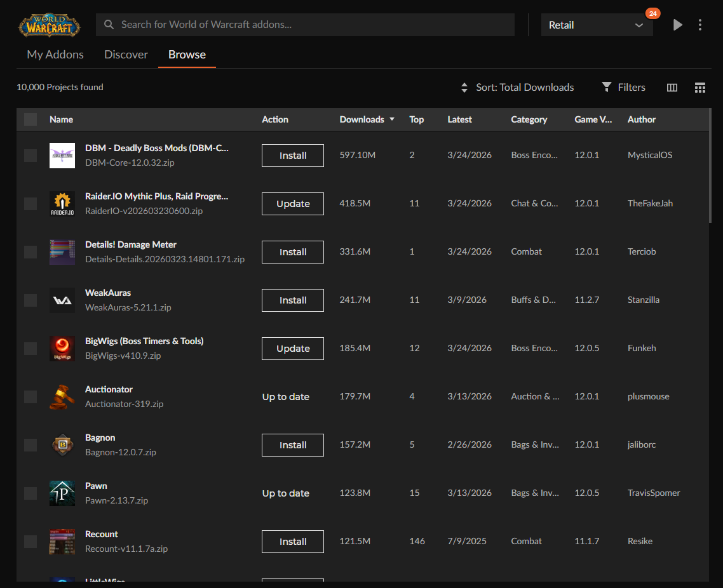Check the Pawn row checkbox
The height and width of the screenshot is (588, 723).
30,493
